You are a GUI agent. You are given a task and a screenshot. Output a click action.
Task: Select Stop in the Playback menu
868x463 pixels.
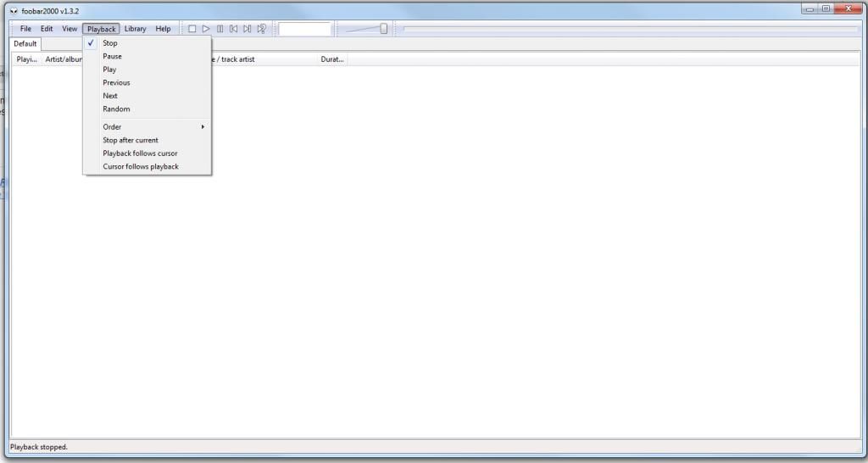pos(147,43)
